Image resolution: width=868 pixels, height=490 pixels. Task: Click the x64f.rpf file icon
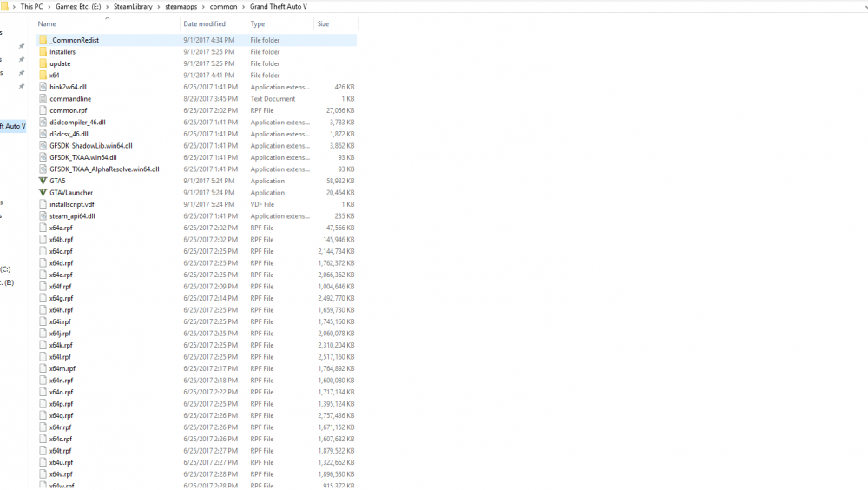coord(43,287)
